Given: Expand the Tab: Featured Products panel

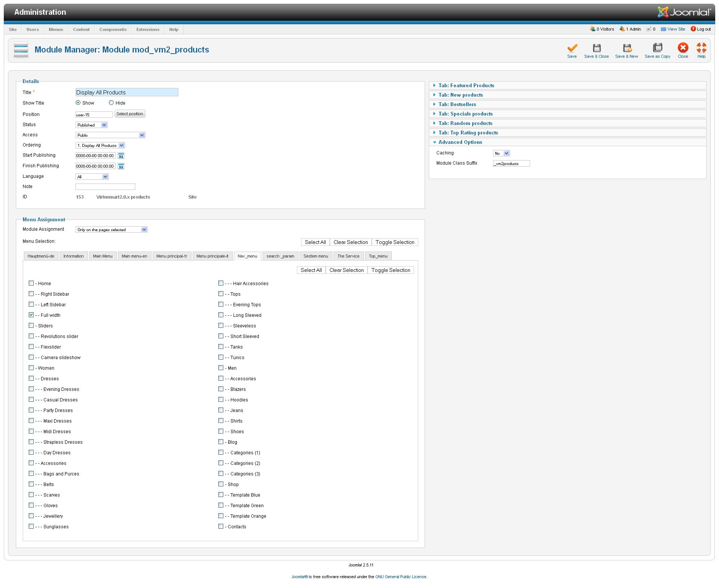Looking at the screenshot, I should tap(466, 86).
